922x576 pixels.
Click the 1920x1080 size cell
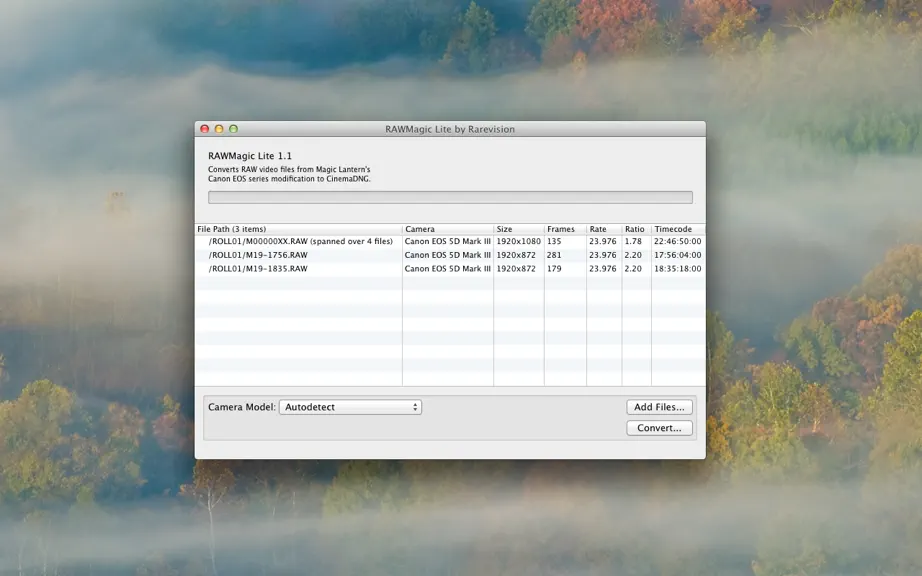pyautogui.click(x=519, y=242)
